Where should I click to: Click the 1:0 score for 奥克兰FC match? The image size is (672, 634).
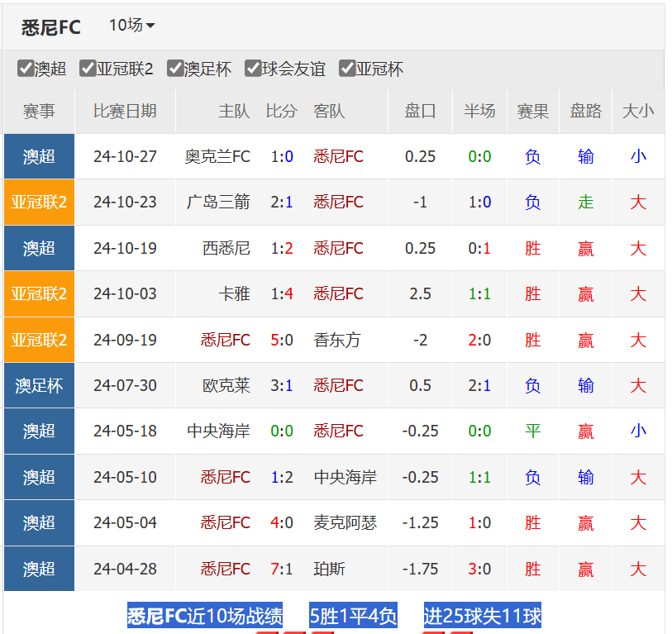(282, 156)
